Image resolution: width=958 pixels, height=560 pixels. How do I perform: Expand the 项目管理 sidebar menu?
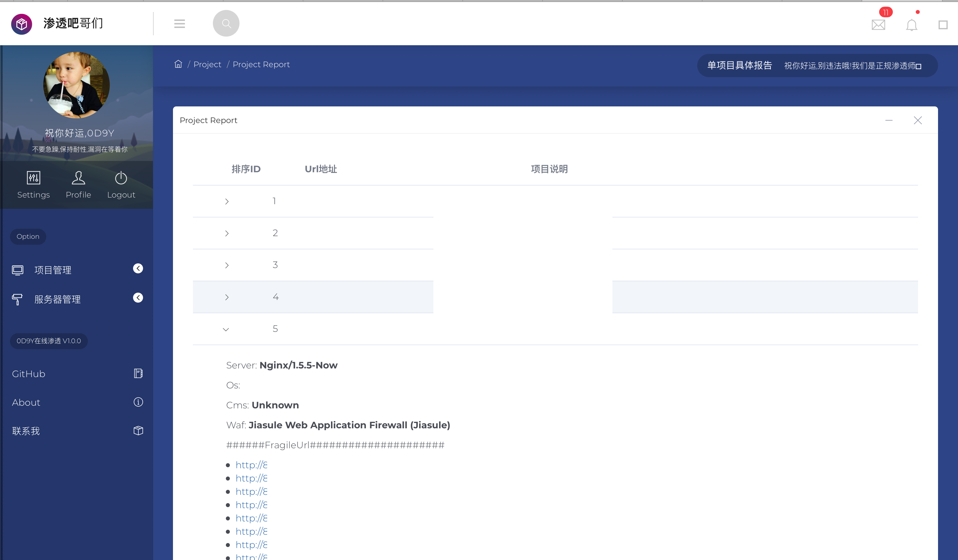(77, 270)
